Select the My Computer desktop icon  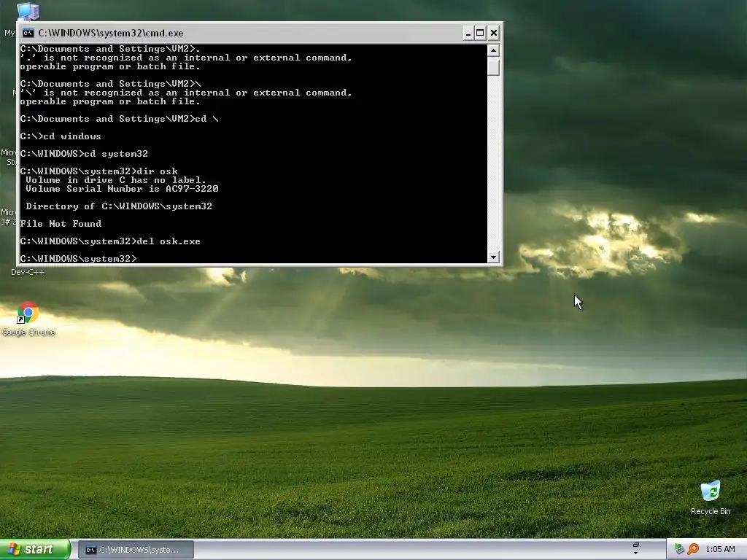click(28, 12)
